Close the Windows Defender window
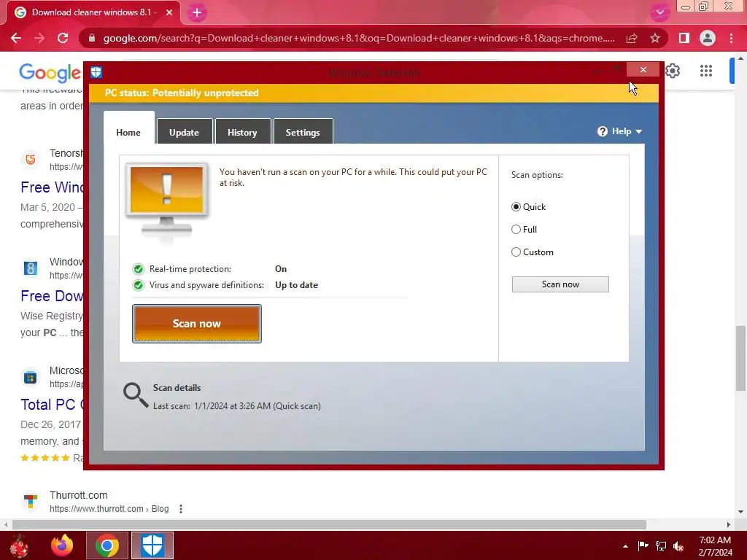This screenshot has width=747, height=560. tap(643, 70)
